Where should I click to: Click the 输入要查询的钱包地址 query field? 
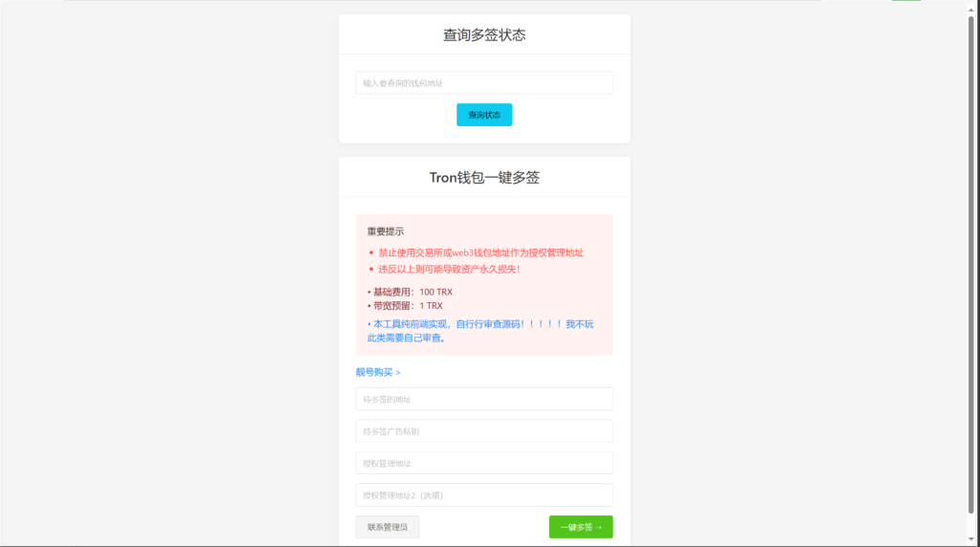(x=483, y=83)
